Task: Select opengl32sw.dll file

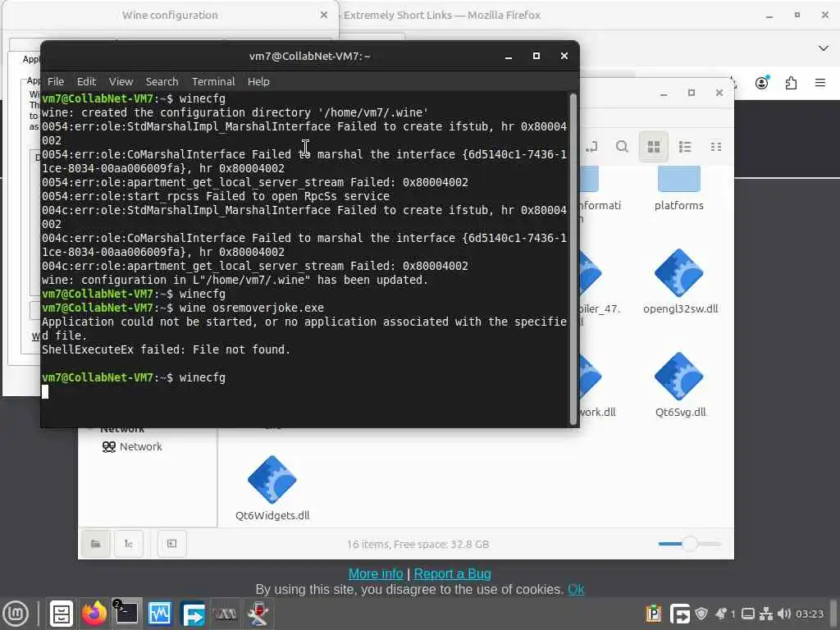Action: (x=680, y=281)
